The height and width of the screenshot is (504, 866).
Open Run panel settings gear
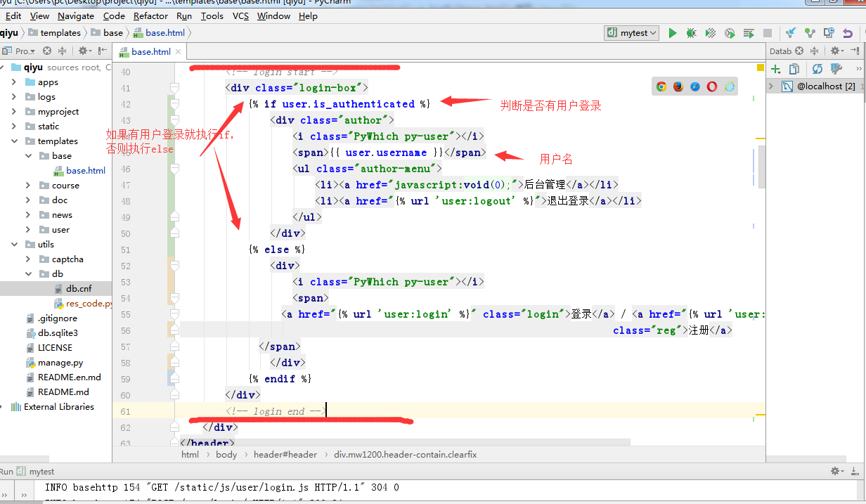(x=836, y=471)
